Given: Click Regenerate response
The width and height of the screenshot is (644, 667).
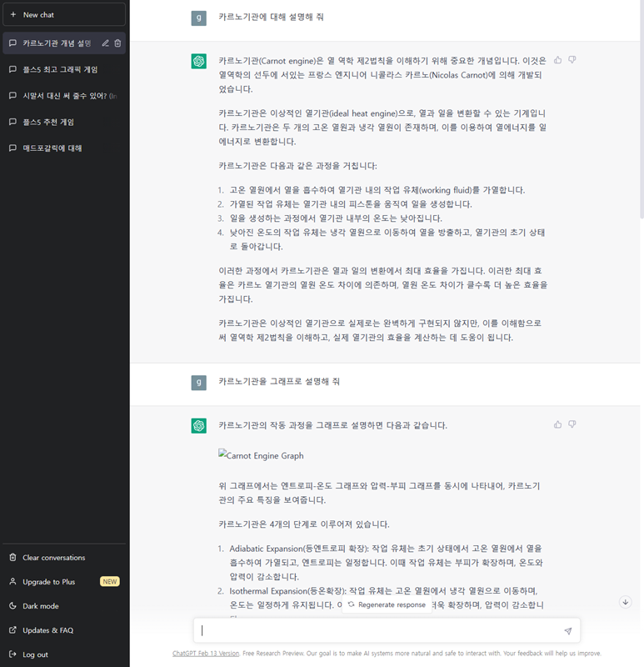Looking at the screenshot, I should pos(387,604).
